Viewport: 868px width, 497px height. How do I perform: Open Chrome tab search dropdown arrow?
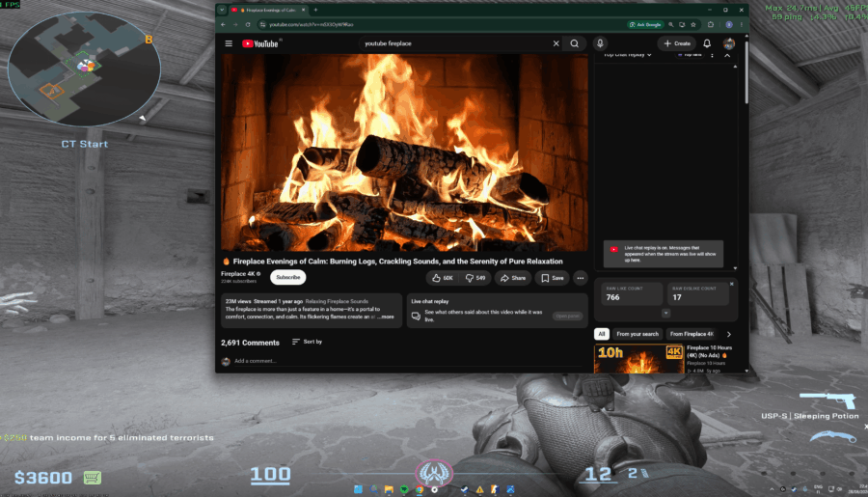(222, 10)
